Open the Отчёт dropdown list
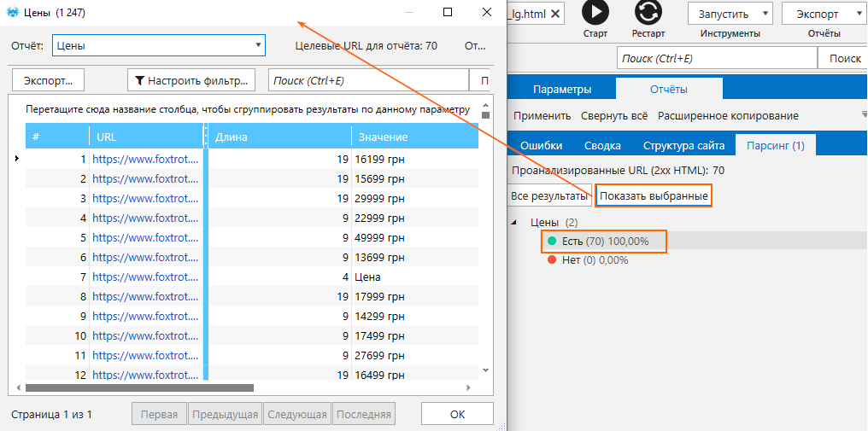868x431 pixels. point(258,45)
